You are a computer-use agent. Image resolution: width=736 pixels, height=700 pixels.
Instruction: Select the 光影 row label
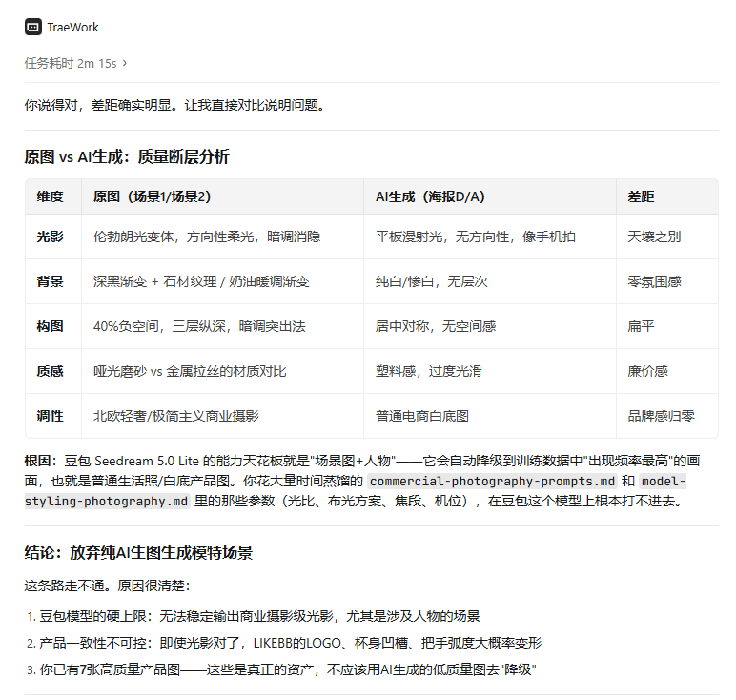[51, 237]
